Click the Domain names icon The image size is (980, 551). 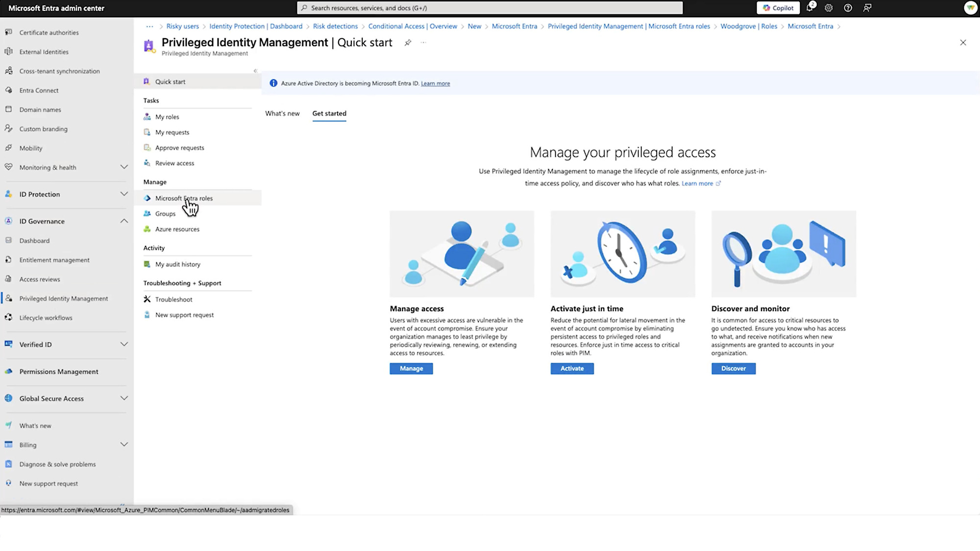[x=8, y=109]
